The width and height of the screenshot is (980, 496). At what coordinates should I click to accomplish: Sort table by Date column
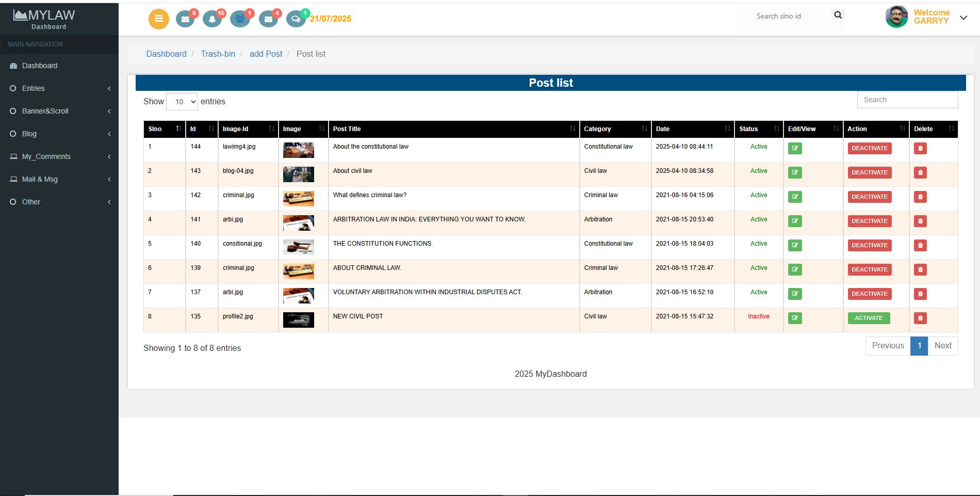click(x=693, y=129)
